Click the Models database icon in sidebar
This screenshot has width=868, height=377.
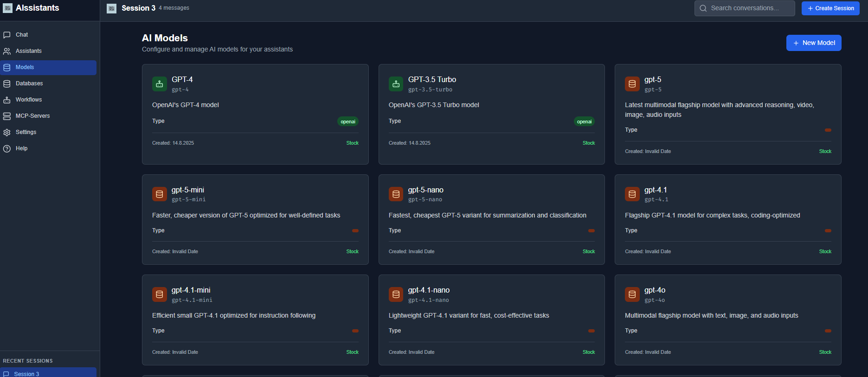pyautogui.click(x=7, y=67)
